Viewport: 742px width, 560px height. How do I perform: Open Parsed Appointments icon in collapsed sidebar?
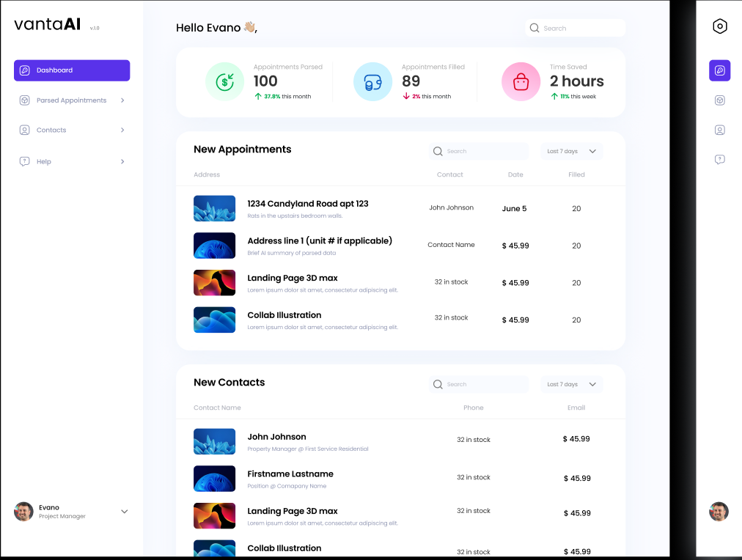pos(719,100)
